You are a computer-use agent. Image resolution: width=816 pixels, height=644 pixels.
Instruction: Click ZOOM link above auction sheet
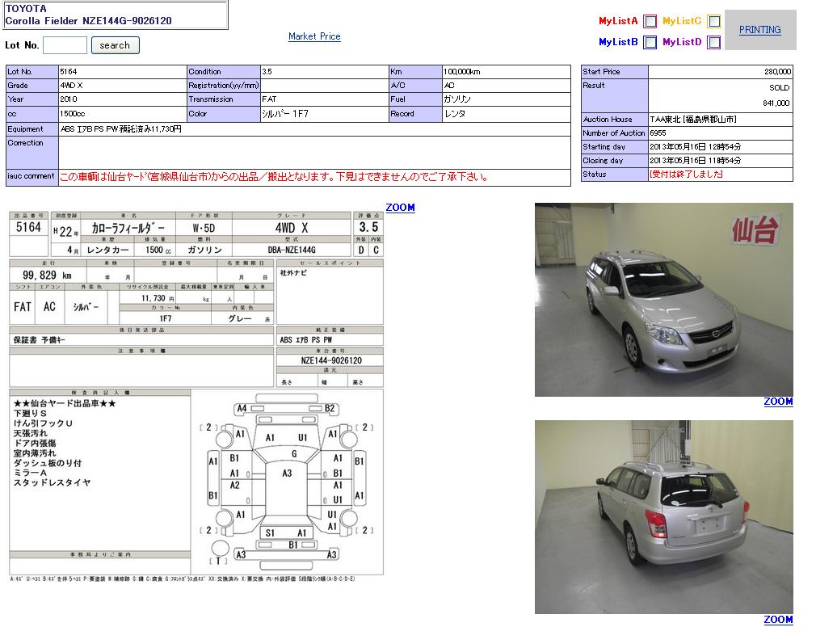[400, 208]
